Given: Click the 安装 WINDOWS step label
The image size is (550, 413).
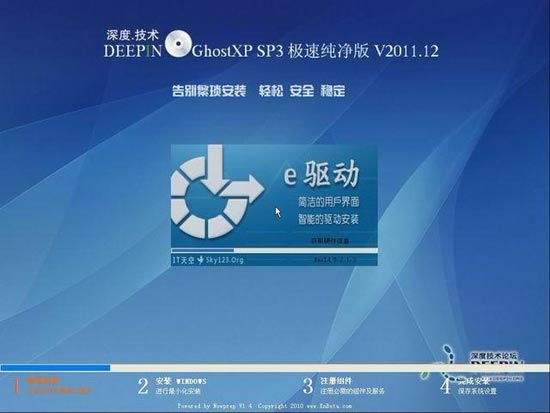Looking at the screenshot, I should [x=181, y=381].
